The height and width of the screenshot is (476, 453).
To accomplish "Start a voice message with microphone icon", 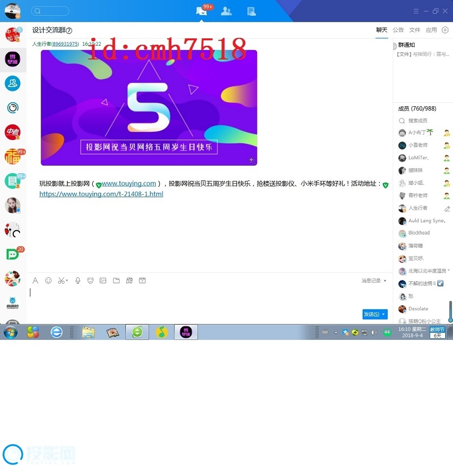I will point(78,280).
